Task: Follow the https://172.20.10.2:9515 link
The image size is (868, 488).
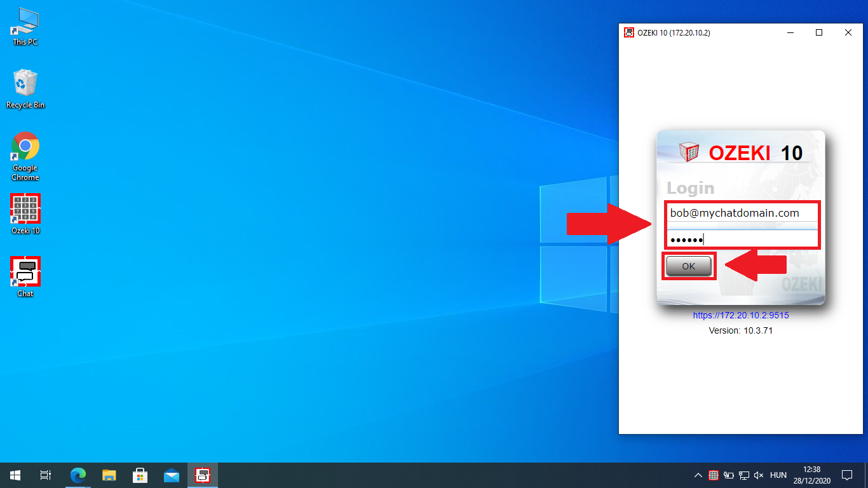Action: click(741, 315)
